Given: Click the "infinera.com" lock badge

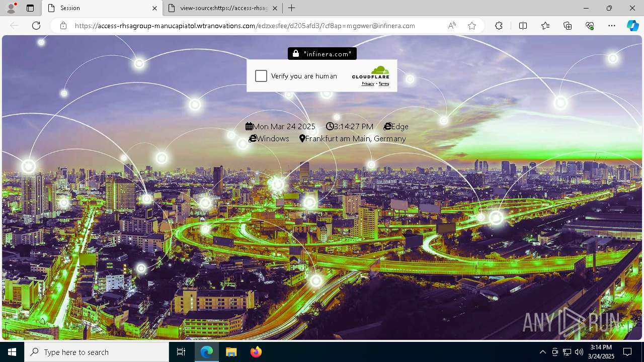Looking at the screenshot, I should click(x=323, y=54).
